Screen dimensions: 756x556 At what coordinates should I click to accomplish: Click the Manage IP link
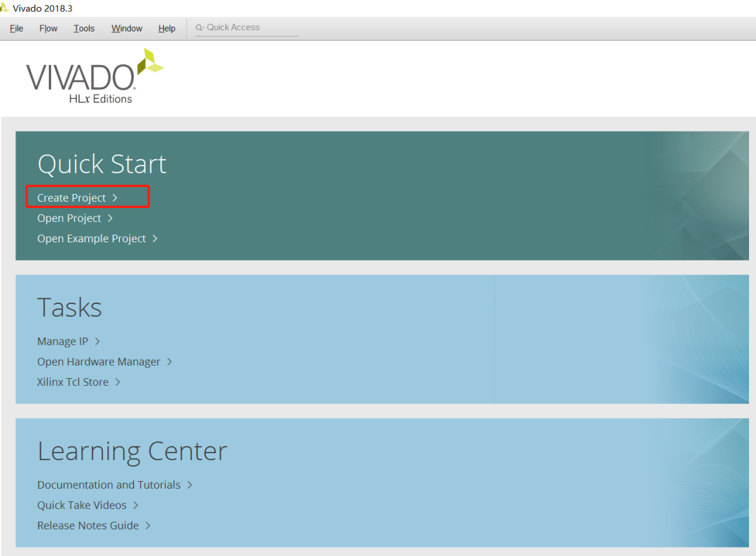(x=63, y=342)
